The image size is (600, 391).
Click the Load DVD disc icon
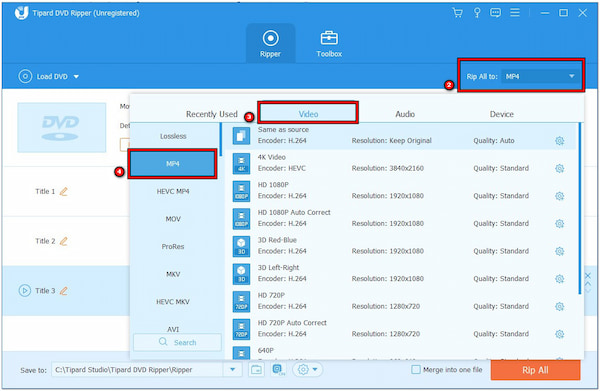pyautogui.click(x=25, y=77)
